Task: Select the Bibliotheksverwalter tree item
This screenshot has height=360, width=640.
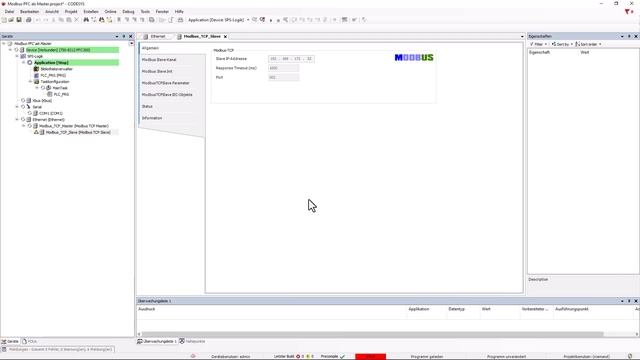Action: 56,69
